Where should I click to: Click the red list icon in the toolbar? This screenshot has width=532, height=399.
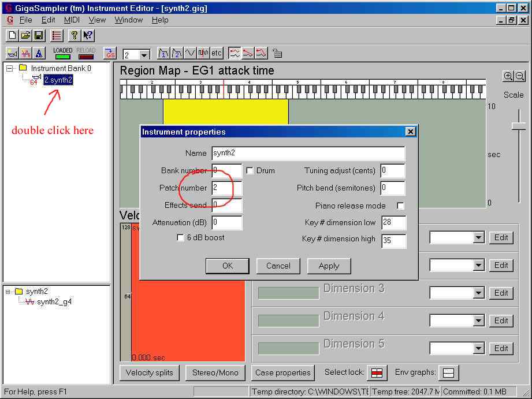point(57,35)
